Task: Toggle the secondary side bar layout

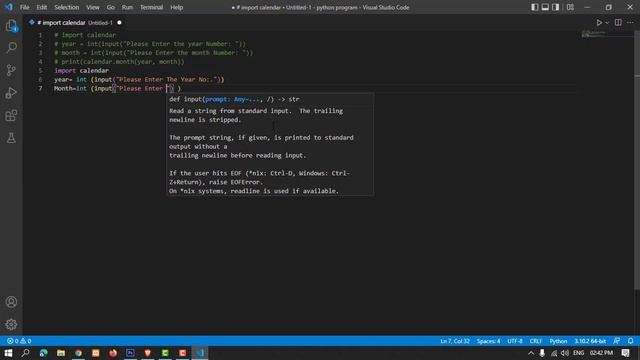Action: (556, 7)
